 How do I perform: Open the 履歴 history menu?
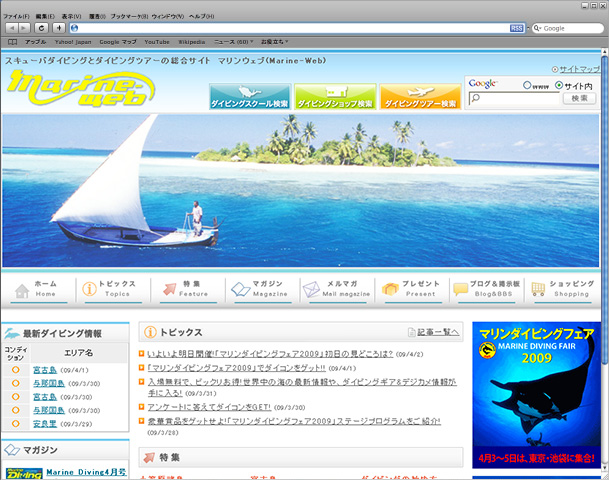click(x=97, y=16)
